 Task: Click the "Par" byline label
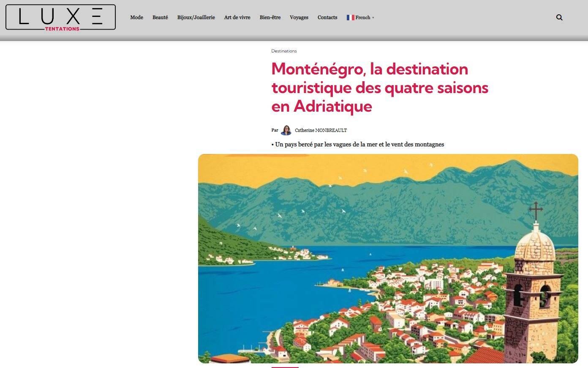[x=275, y=130]
